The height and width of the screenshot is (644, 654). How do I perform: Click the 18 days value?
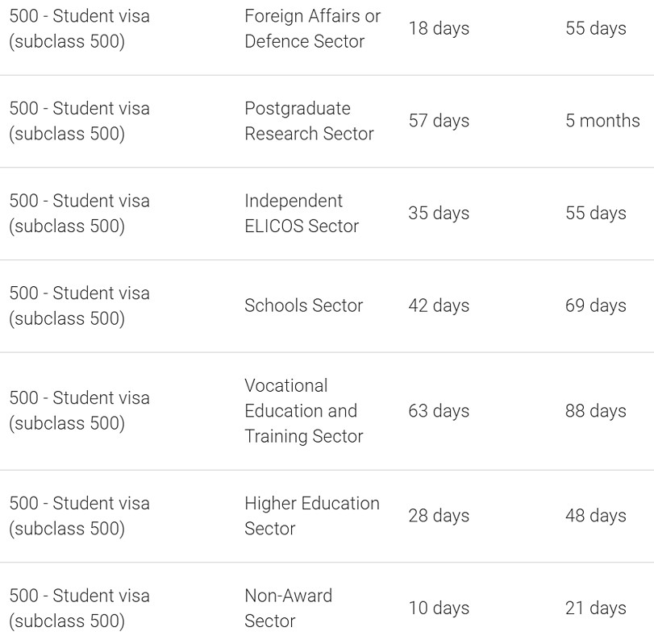point(439,28)
